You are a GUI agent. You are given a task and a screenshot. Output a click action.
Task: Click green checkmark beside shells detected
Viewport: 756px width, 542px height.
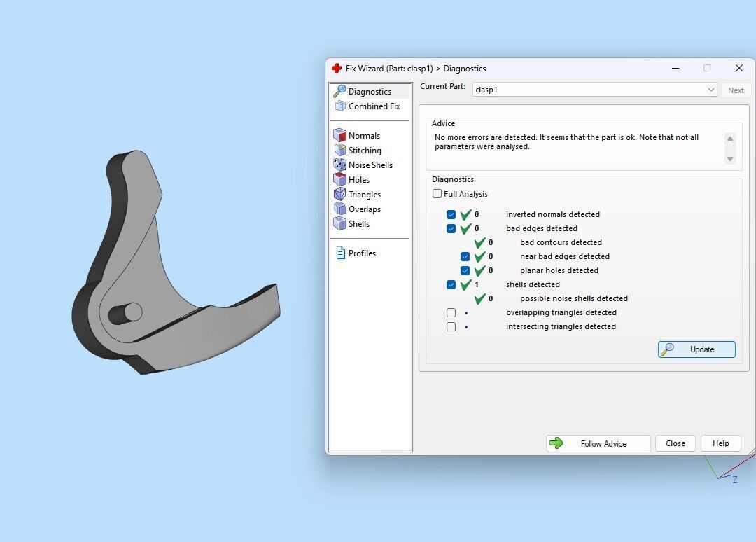pos(465,284)
